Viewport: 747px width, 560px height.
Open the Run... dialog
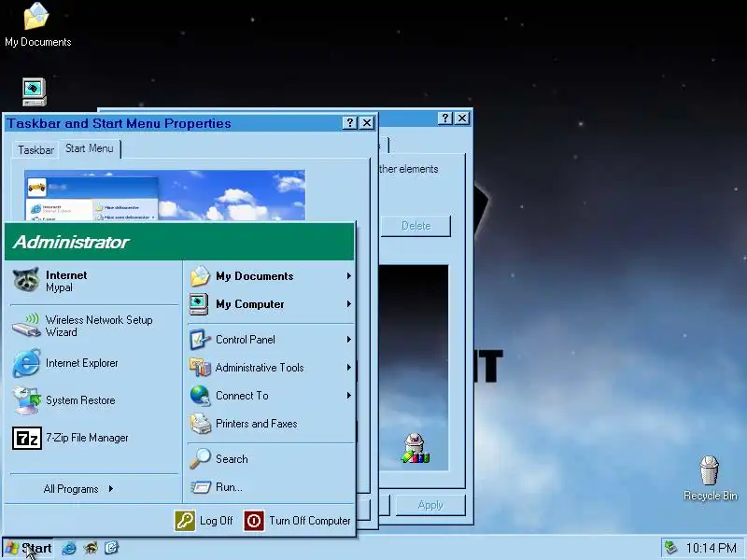[x=271, y=487]
